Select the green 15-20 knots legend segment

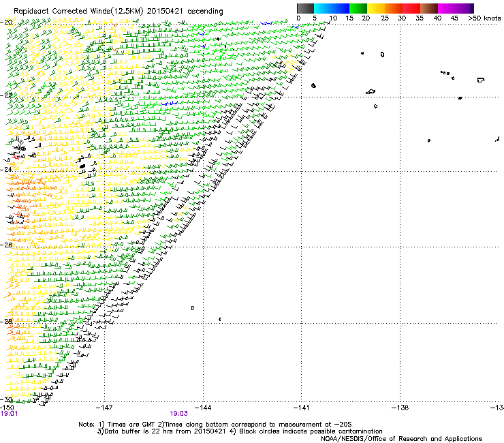coord(358,8)
